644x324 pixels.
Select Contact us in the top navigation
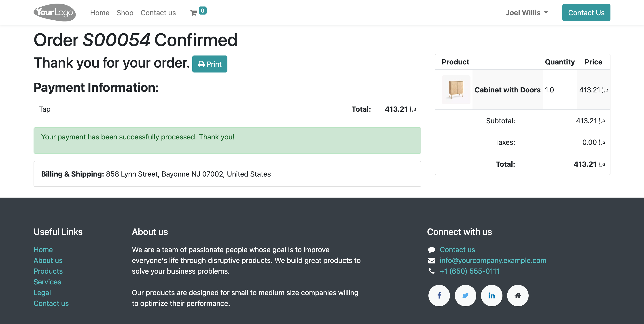(158, 13)
